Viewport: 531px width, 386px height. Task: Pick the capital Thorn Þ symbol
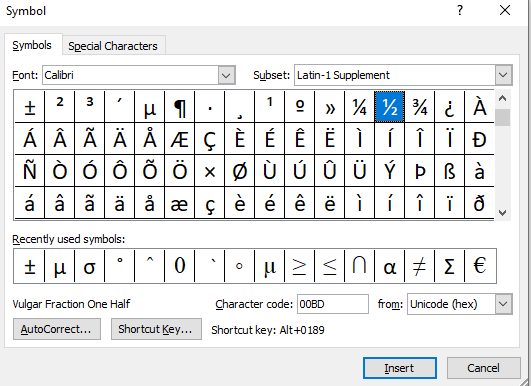click(420, 171)
